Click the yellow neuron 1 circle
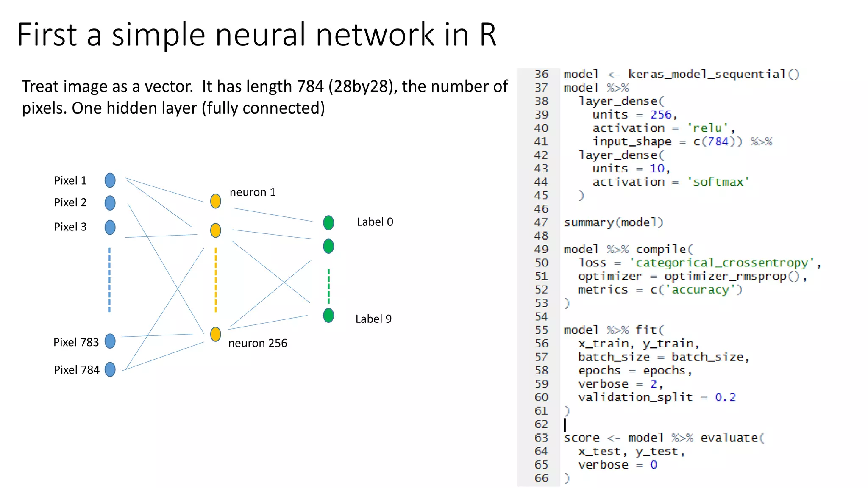 tap(216, 201)
